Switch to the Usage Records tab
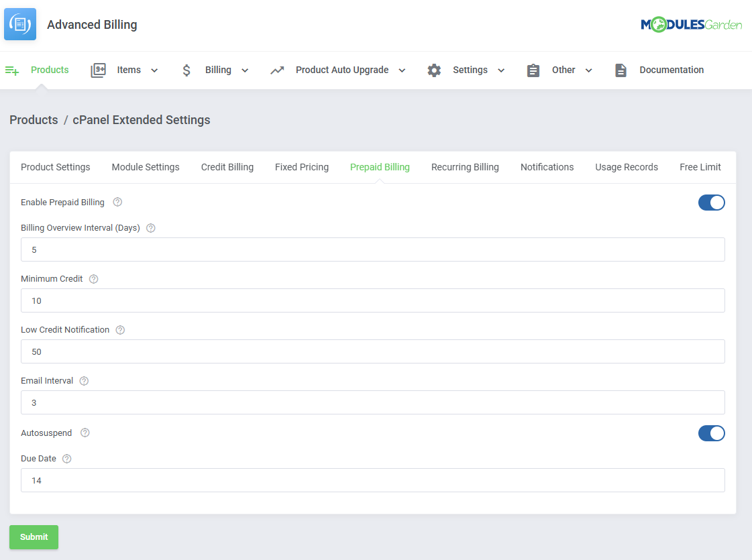The height and width of the screenshot is (560, 752). click(x=627, y=167)
